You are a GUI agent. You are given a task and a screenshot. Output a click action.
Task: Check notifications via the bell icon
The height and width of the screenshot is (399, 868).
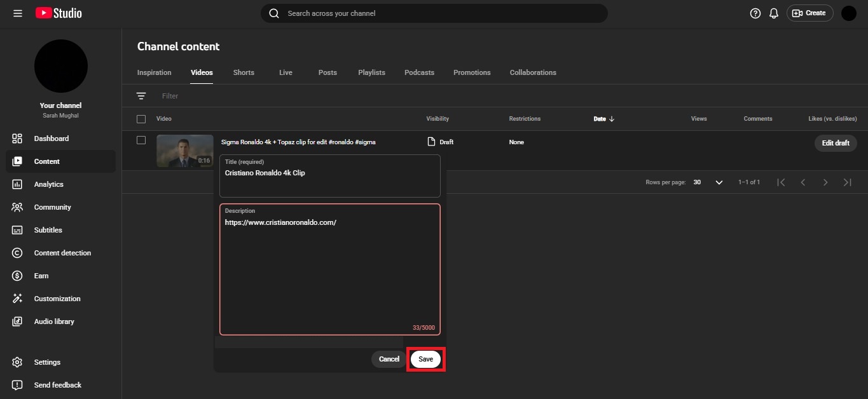[x=773, y=13]
